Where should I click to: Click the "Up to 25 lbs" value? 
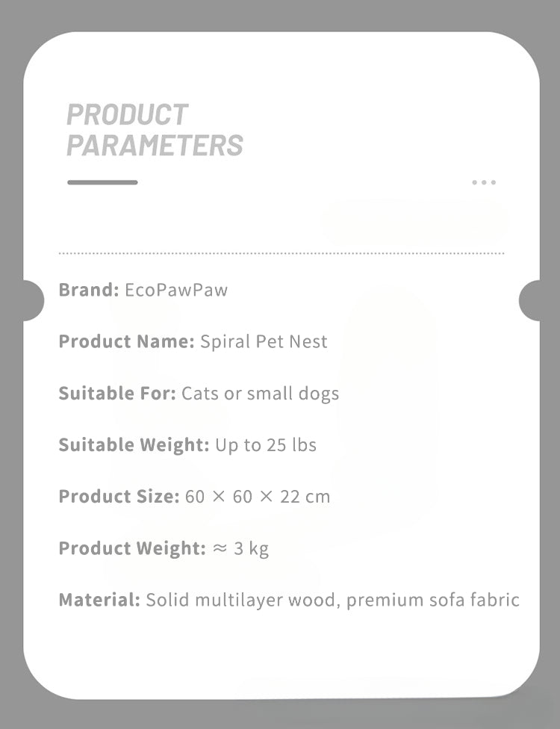[266, 445]
